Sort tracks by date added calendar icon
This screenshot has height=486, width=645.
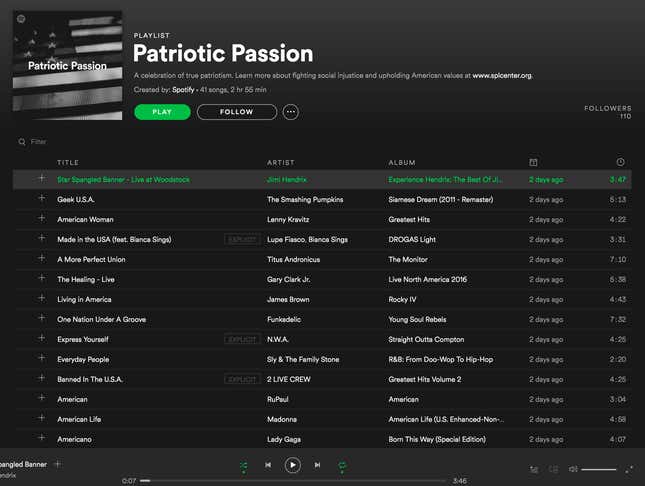coord(533,163)
